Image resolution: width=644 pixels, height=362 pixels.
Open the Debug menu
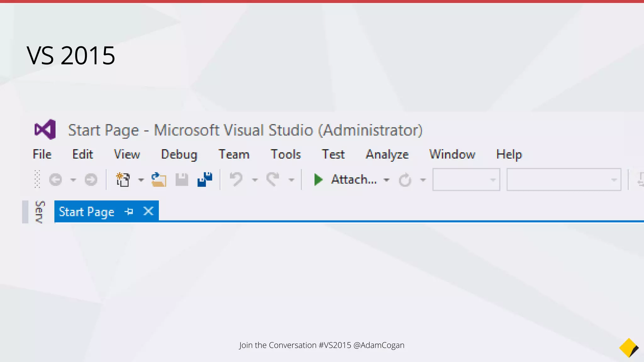click(x=179, y=155)
